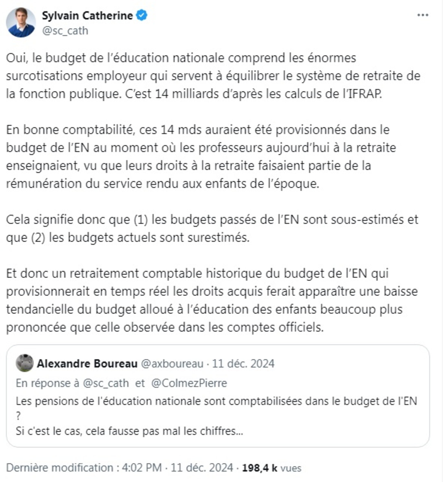This screenshot has width=448, height=482.
Task: Open the quoted tweet's 11 déc. 2024 date
Action: [x=243, y=363]
